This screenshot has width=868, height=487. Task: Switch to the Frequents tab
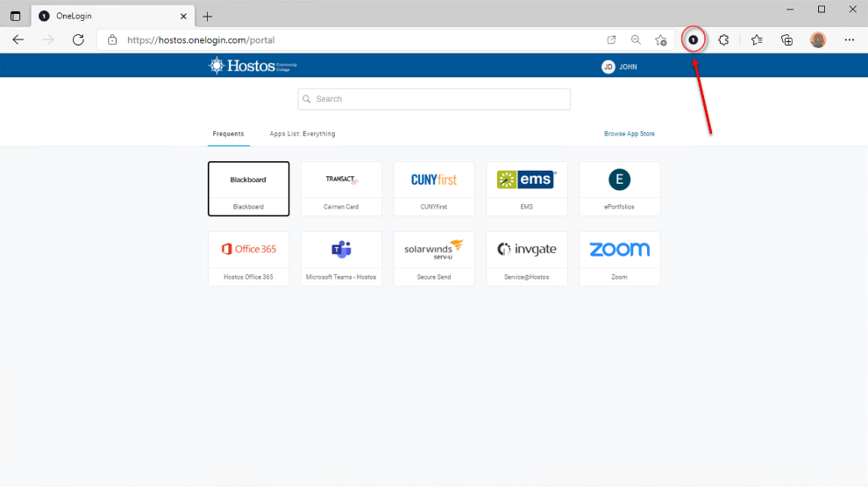[228, 134]
